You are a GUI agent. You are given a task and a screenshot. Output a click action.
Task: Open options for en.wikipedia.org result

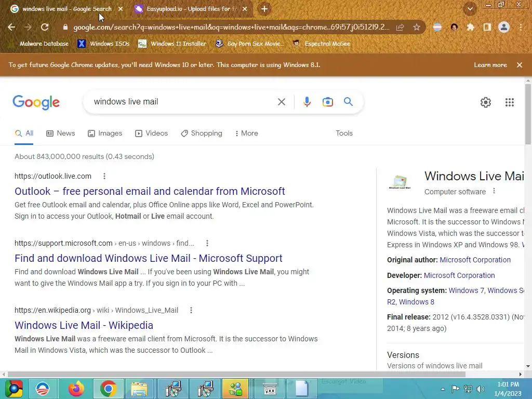click(x=191, y=310)
